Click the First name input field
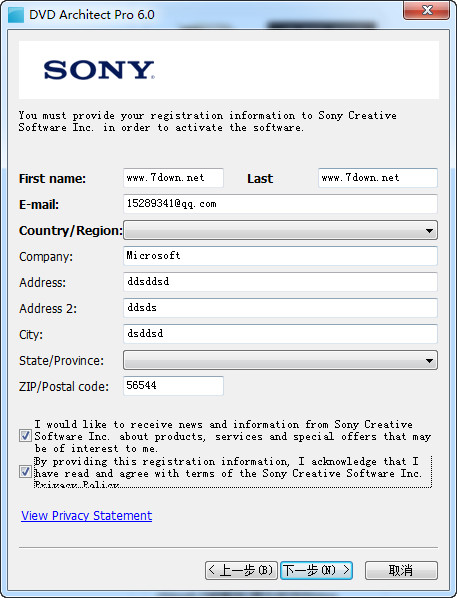Image resolution: width=457 pixels, height=598 pixels. (x=173, y=178)
